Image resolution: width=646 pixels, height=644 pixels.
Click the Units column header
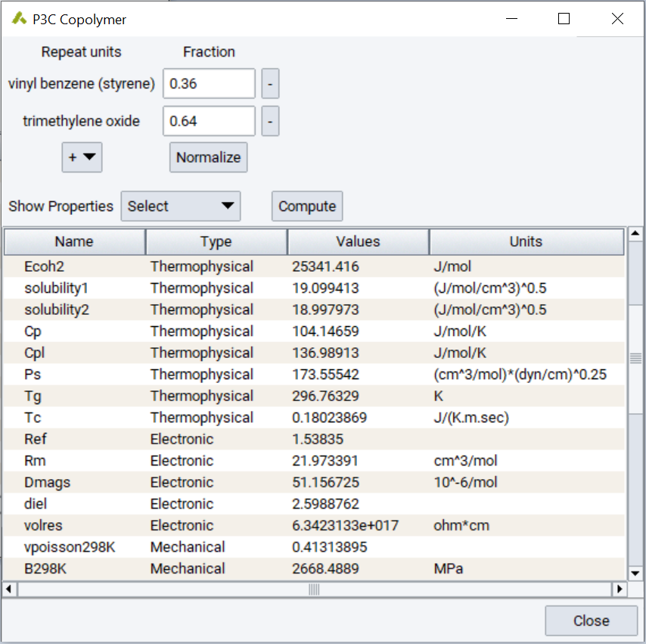(527, 241)
